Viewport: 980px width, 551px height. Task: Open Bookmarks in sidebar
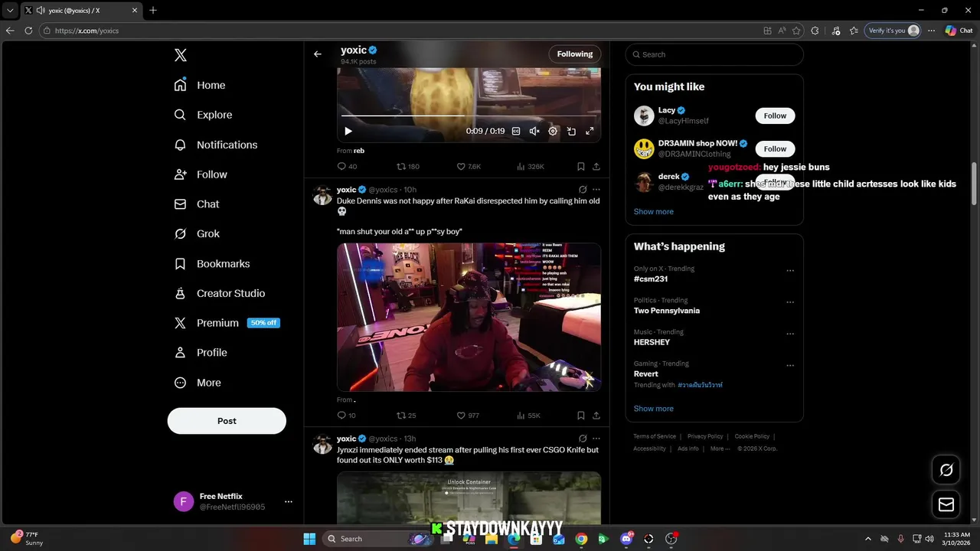tap(212, 263)
